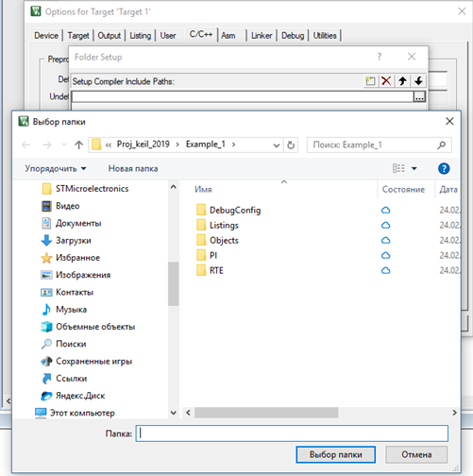Click the Папка text input field

(x=292, y=433)
